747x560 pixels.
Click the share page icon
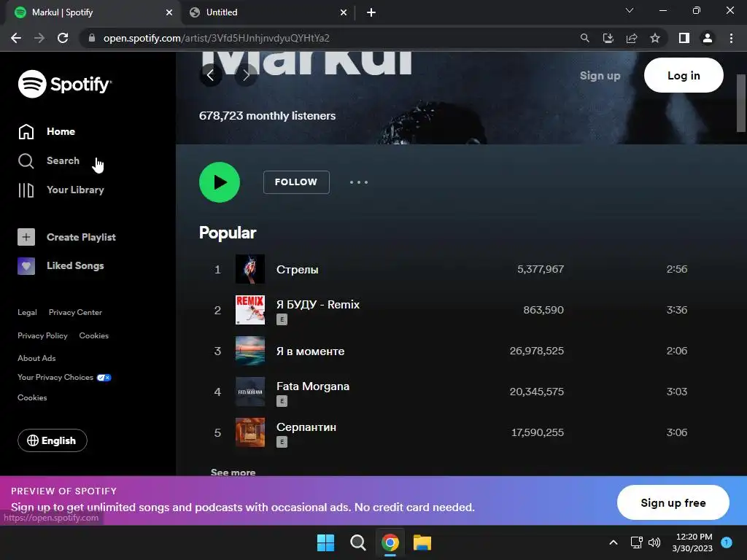[x=632, y=38]
